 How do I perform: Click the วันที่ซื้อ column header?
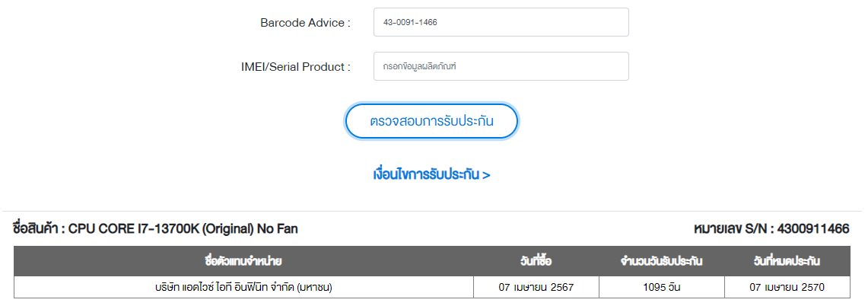coord(536,262)
